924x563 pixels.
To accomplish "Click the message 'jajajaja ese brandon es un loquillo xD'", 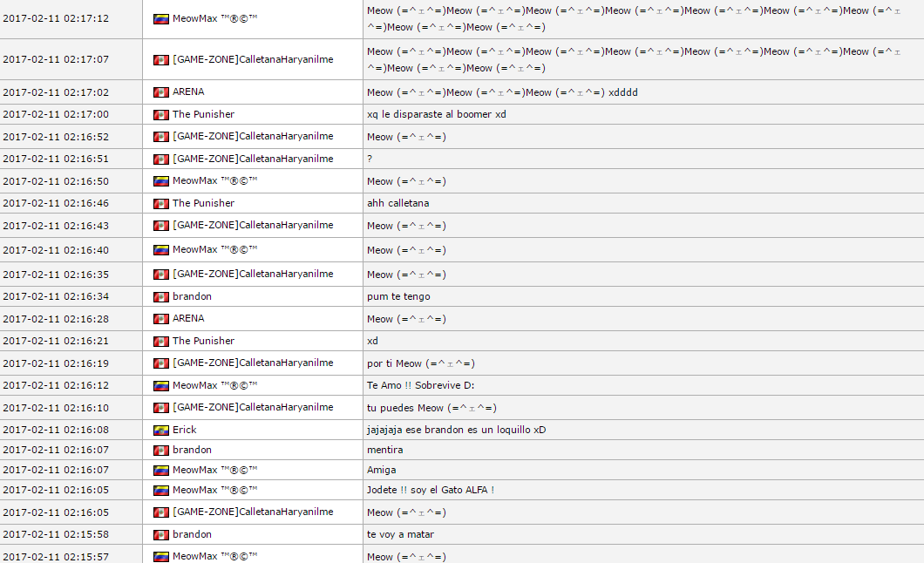I will click(x=456, y=430).
